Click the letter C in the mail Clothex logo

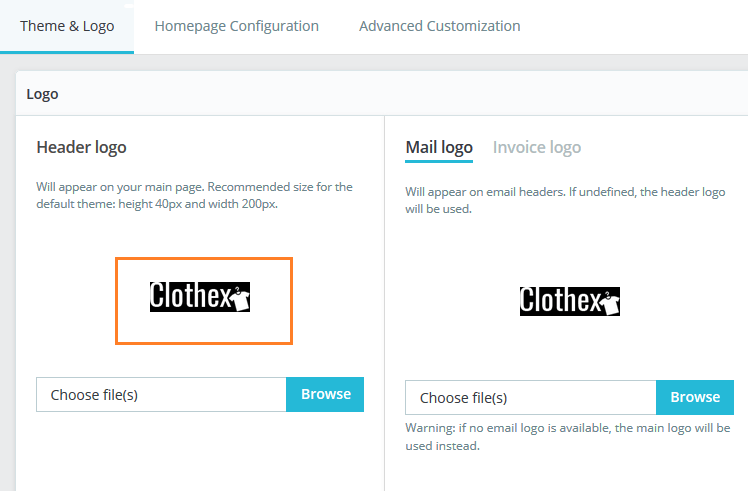528,300
